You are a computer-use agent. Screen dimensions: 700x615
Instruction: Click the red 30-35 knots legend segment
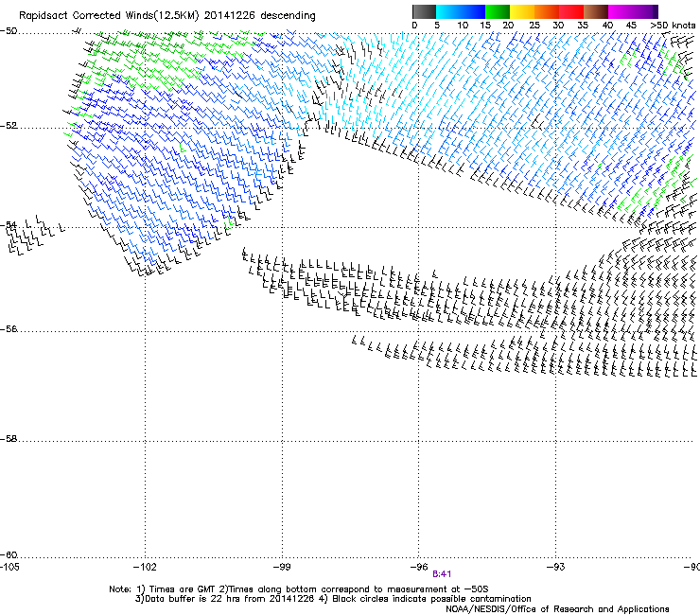[x=571, y=11]
